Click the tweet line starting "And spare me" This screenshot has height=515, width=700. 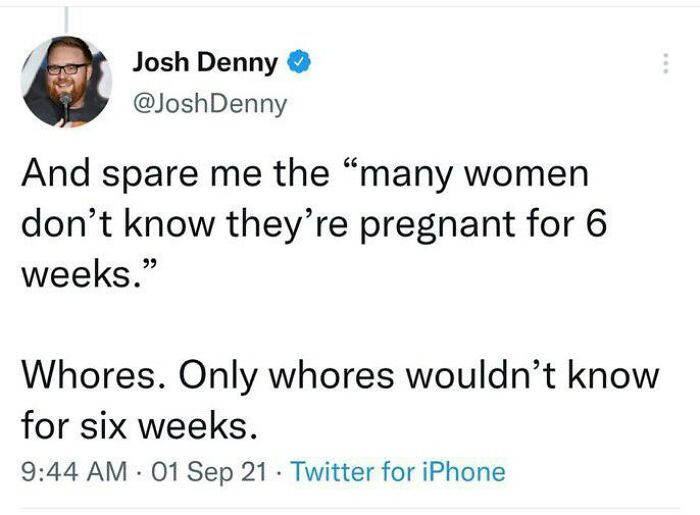click(x=305, y=174)
